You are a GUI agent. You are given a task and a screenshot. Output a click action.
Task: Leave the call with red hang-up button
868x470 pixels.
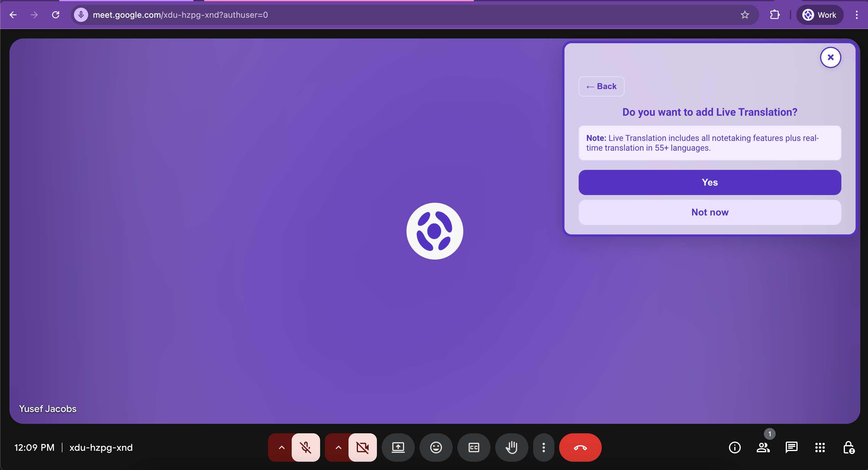coord(580,448)
